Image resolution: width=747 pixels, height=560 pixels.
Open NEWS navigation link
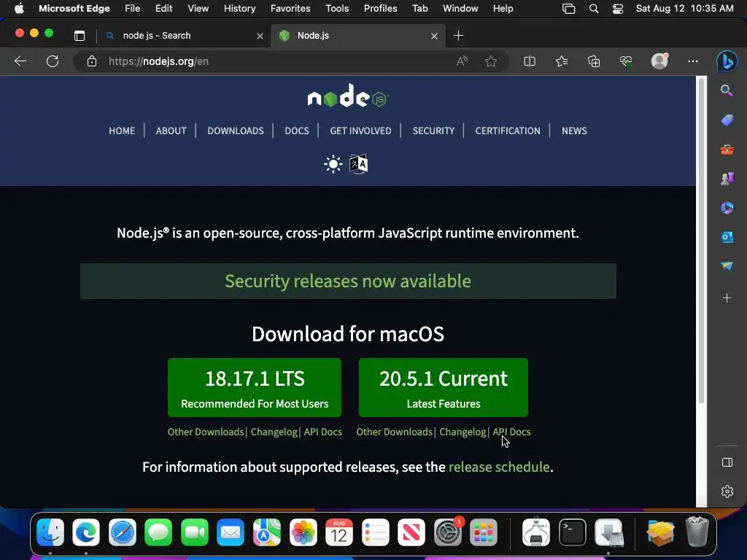point(574,131)
